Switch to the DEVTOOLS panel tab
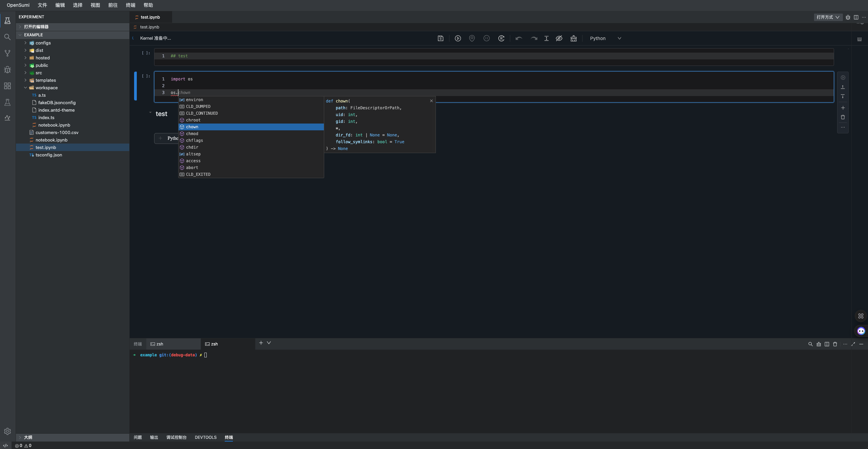The width and height of the screenshot is (868, 449). click(206, 437)
